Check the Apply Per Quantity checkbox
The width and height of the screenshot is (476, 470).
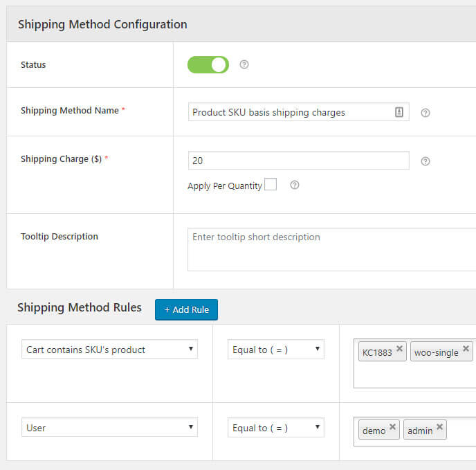(x=271, y=184)
